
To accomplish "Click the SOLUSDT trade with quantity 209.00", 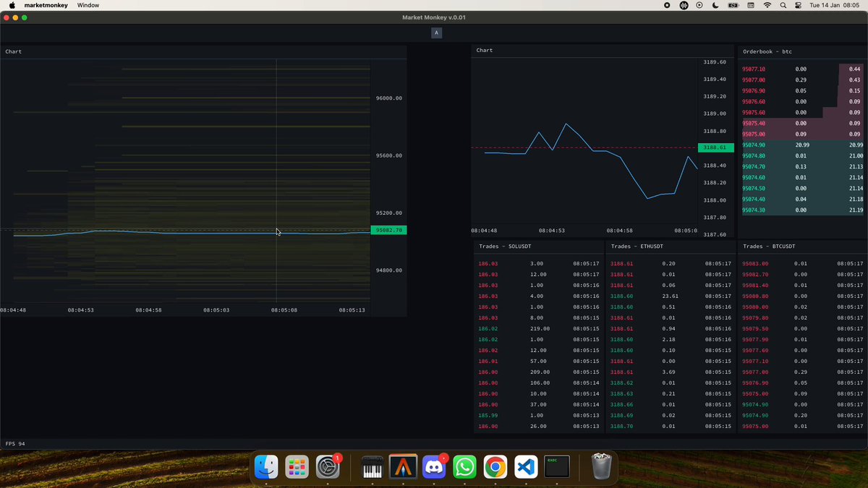I will pos(540,372).
